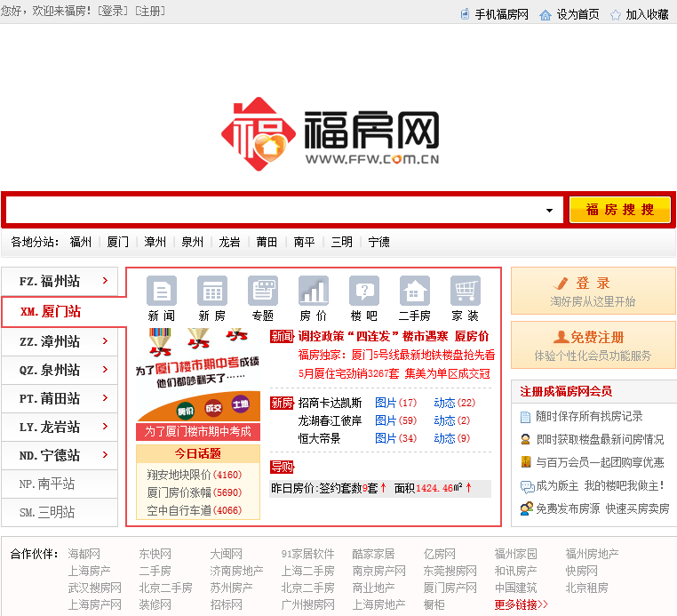Viewport: 677px width, 616px height.
Task: Go to 厦门 substation link
Action: pyautogui.click(x=118, y=242)
